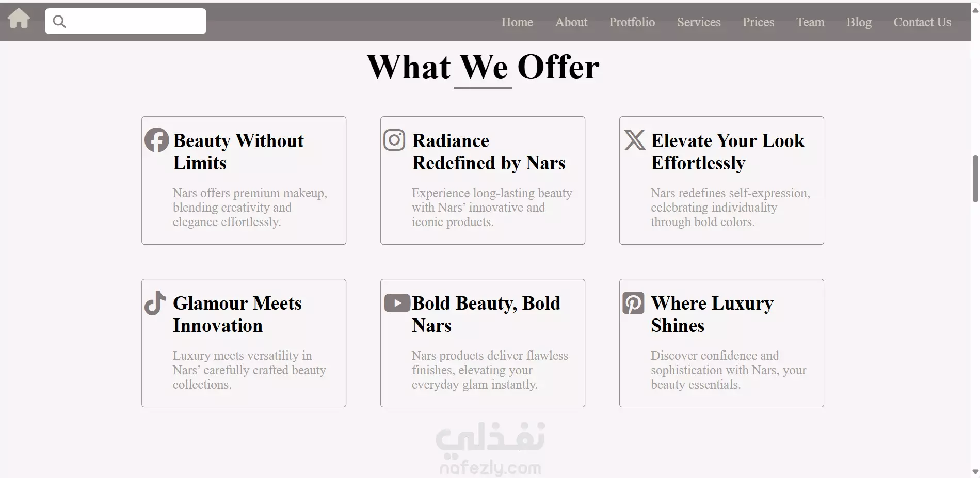Click the scrollbar down arrow

(975, 472)
